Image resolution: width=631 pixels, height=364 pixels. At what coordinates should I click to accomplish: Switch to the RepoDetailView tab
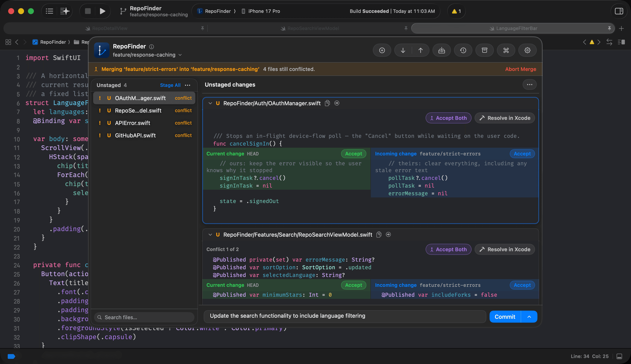[106, 29]
